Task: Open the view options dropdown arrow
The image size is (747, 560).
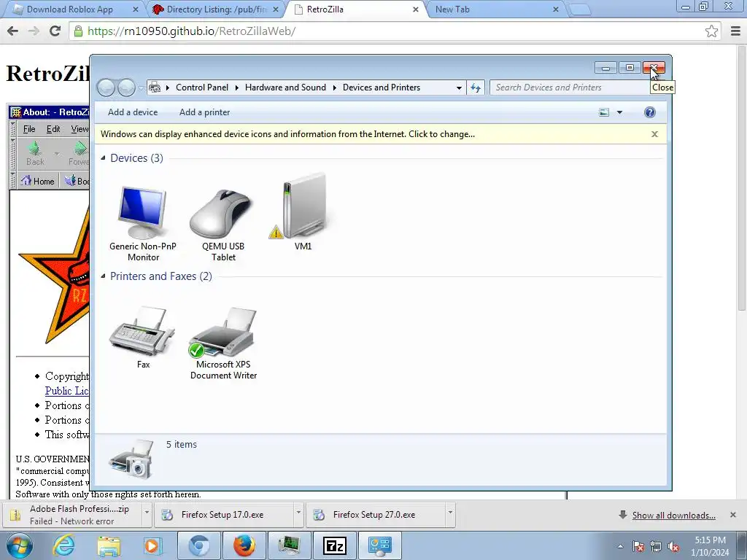Action: click(x=620, y=112)
